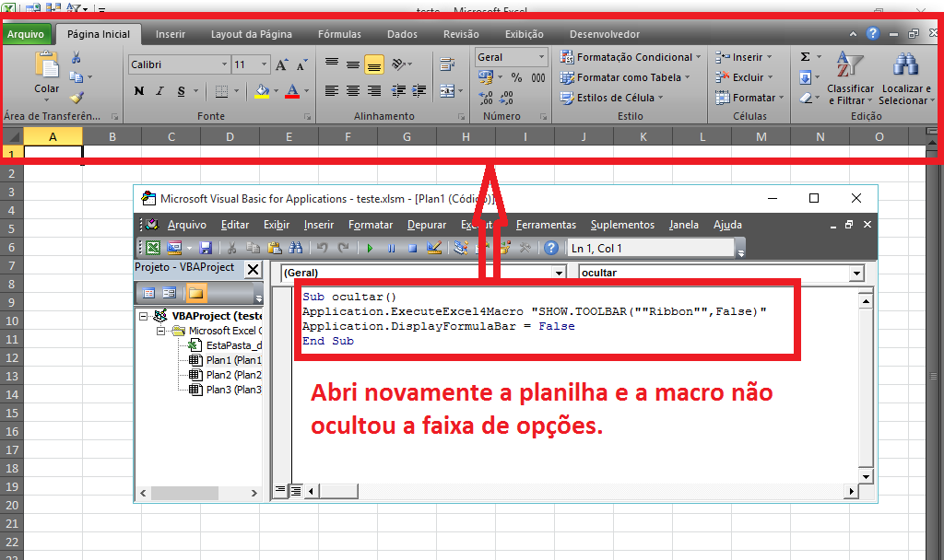The width and height of the screenshot is (944, 560).
Task: Toggle folders icon in project pane
Action: (195, 293)
